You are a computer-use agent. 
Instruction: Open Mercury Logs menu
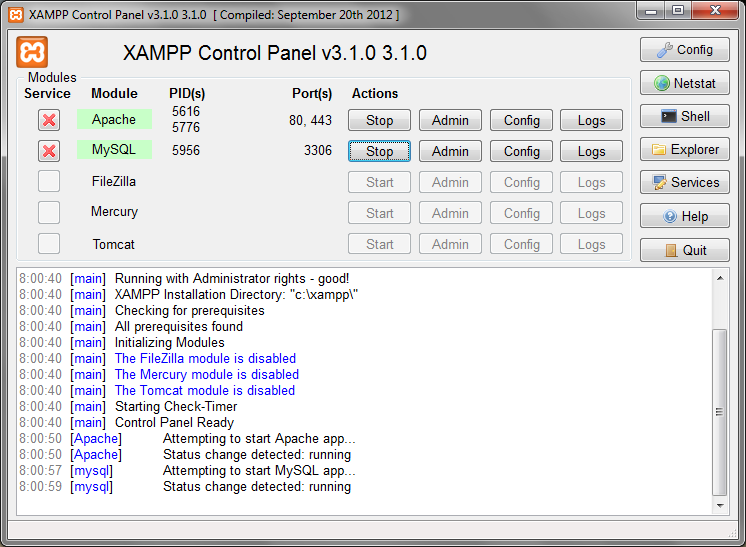pos(591,213)
